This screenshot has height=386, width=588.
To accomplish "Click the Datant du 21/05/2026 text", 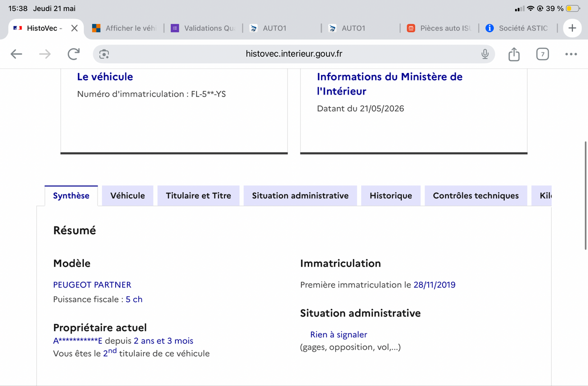I will point(361,109).
